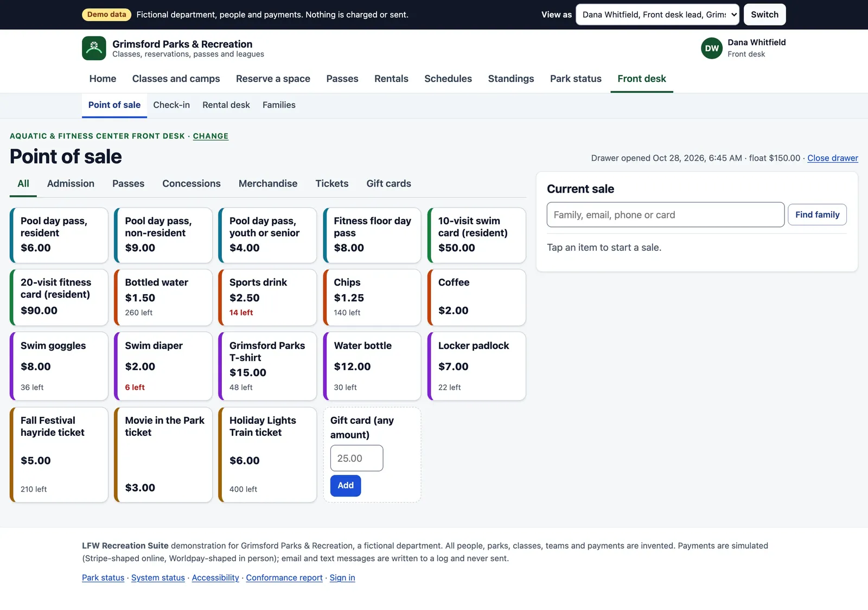Add Pool day pass, resident item
Image resolution: width=868 pixels, height=610 pixels.
pyautogui.click(x=59, y=235)
